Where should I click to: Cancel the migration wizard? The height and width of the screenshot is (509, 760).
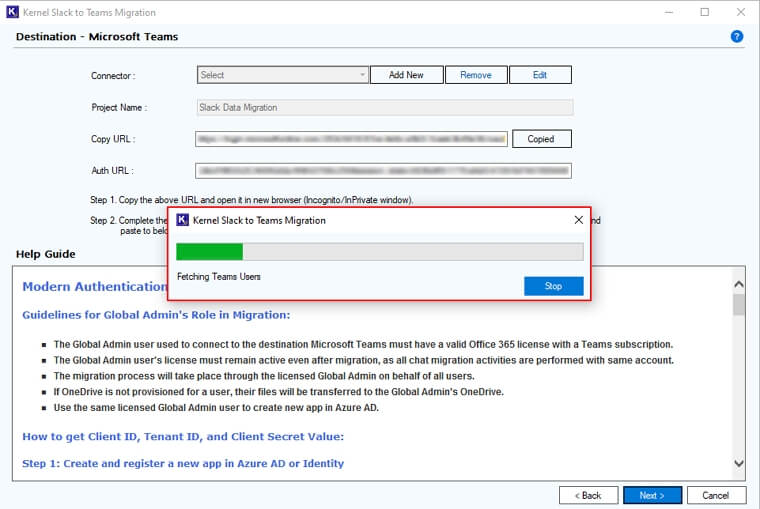click(x=716, y=495)
